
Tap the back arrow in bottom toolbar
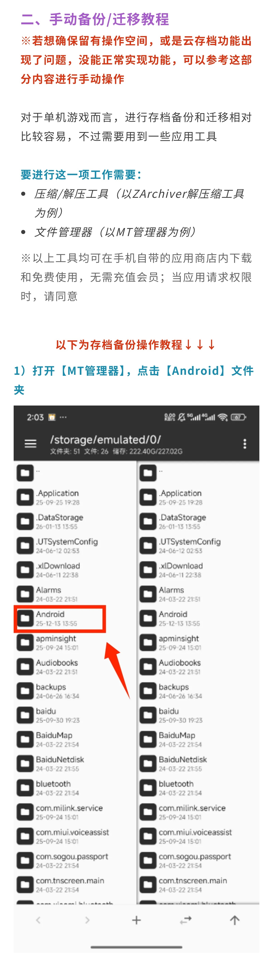pos(38,920)
